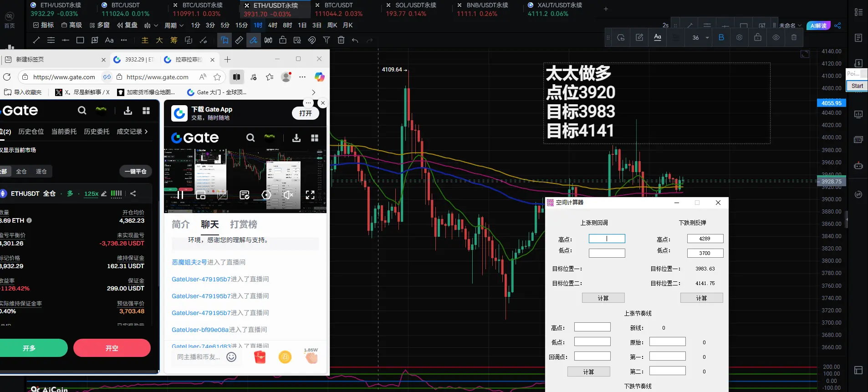Select the 1日 daily timeframe

pyautogui.click(x=302, y=25)
